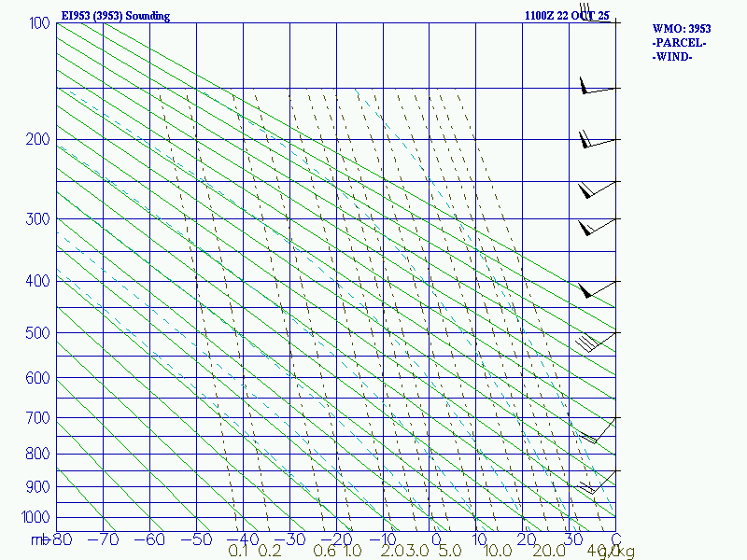
Task: Click the 5.0 mixing ratio label
Action: click(450, 551)
